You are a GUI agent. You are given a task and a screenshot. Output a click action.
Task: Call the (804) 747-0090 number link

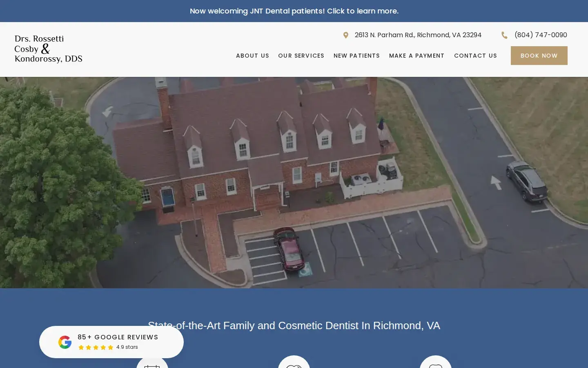click(541, 35)
